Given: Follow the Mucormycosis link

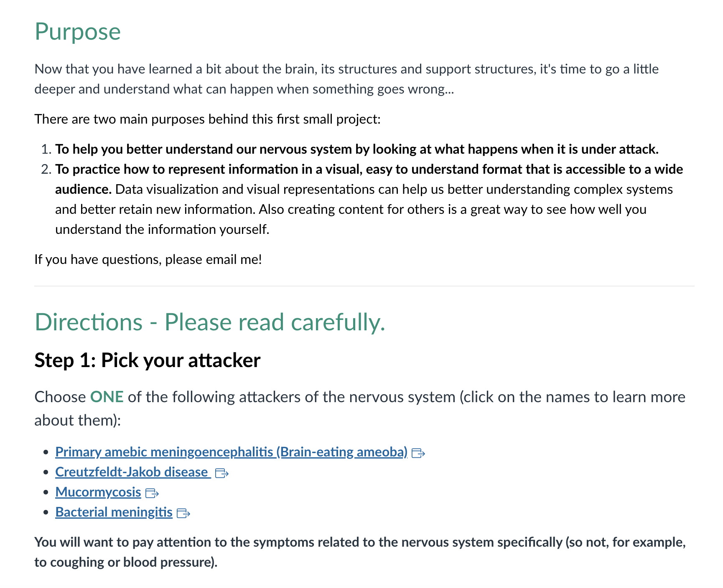Looking at the screenshot, I should pyautogui.click(x=98, y=492).
